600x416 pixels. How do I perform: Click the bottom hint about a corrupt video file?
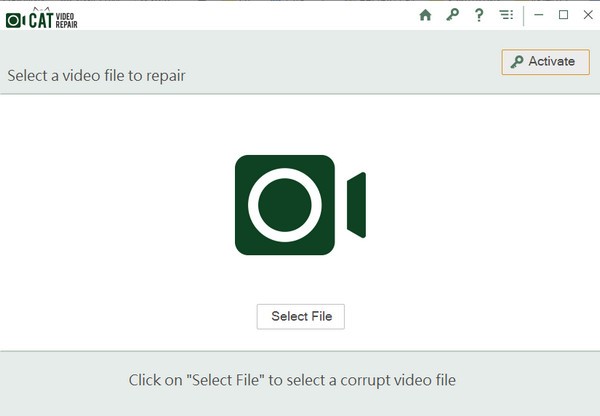coord(292,380)
